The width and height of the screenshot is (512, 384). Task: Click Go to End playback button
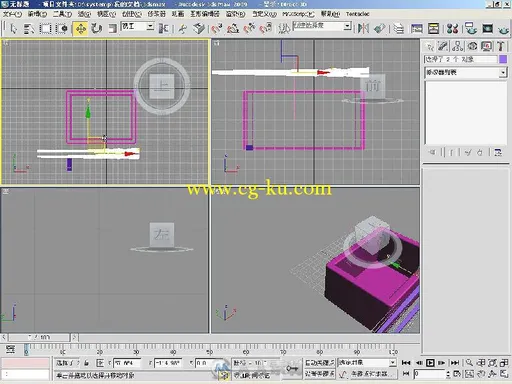coord(455,363)
